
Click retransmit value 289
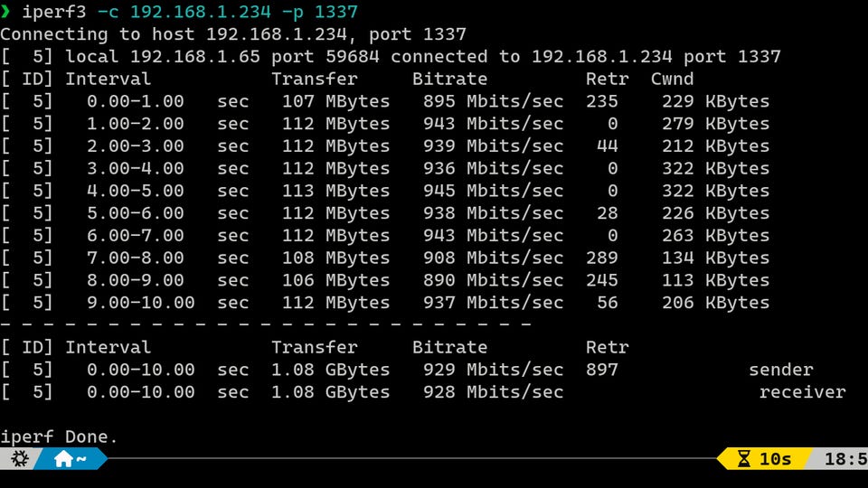coord(602,258)
